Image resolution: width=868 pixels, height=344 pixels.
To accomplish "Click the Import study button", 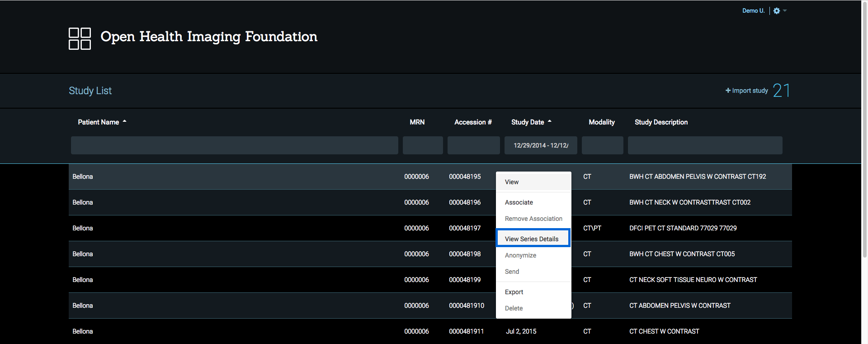I will click(746, 91).
